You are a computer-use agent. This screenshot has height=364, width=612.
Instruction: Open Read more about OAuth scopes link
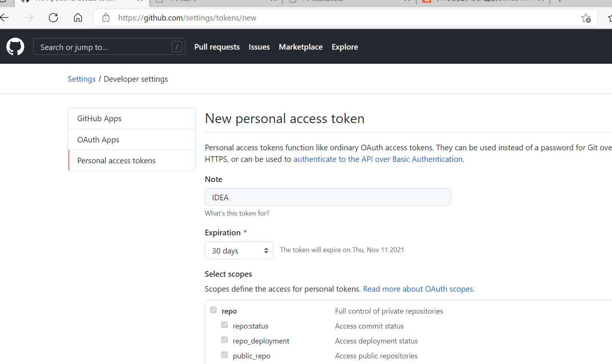(x=419, y=289)
